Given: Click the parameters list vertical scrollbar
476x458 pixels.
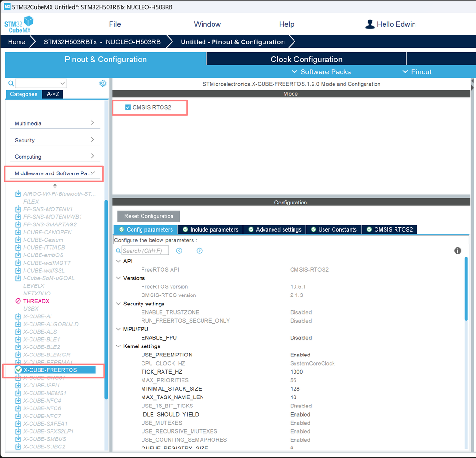Looking at the screenshot, I should [x=466, y=288].
